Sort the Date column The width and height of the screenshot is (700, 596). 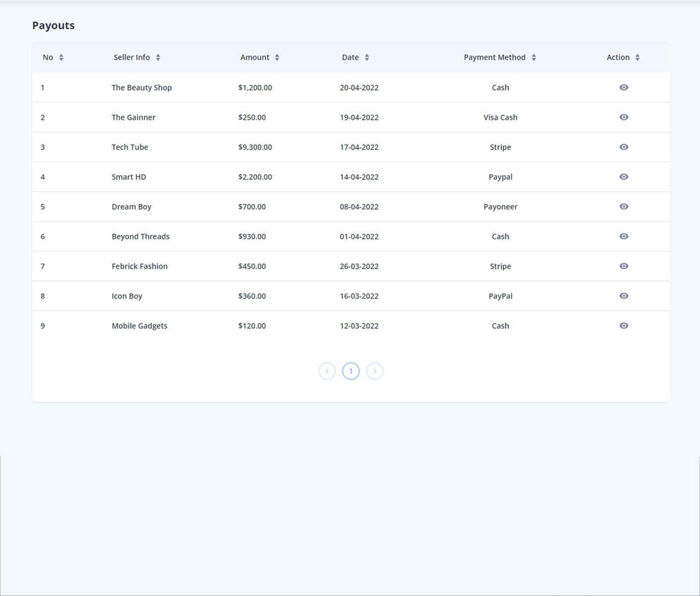(x=367, y=58)
